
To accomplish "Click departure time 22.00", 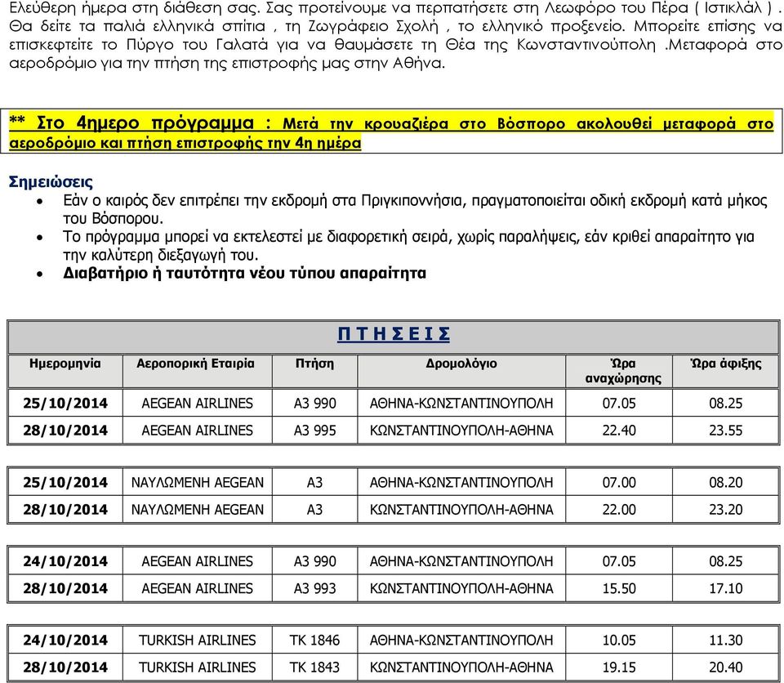I will tap(619, 509).
